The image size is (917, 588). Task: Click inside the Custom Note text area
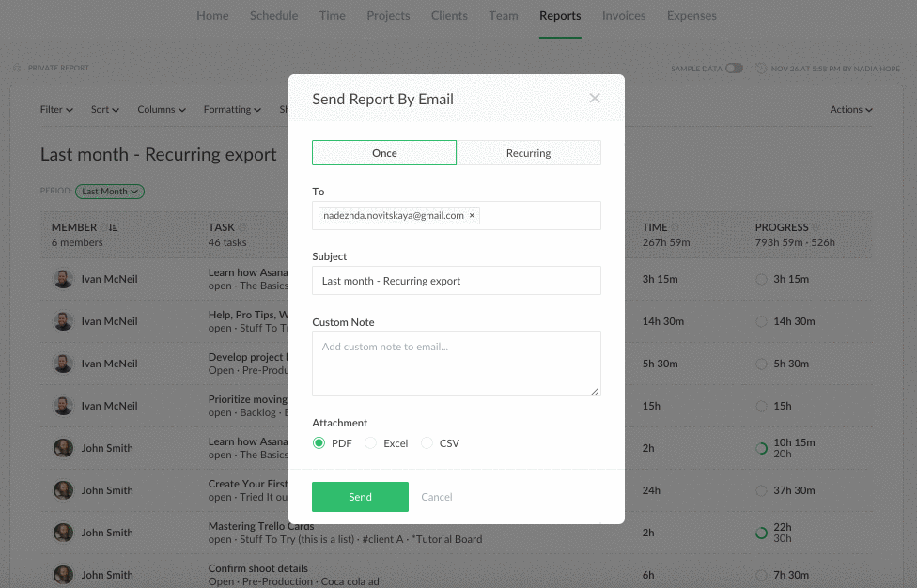(456, 364)
